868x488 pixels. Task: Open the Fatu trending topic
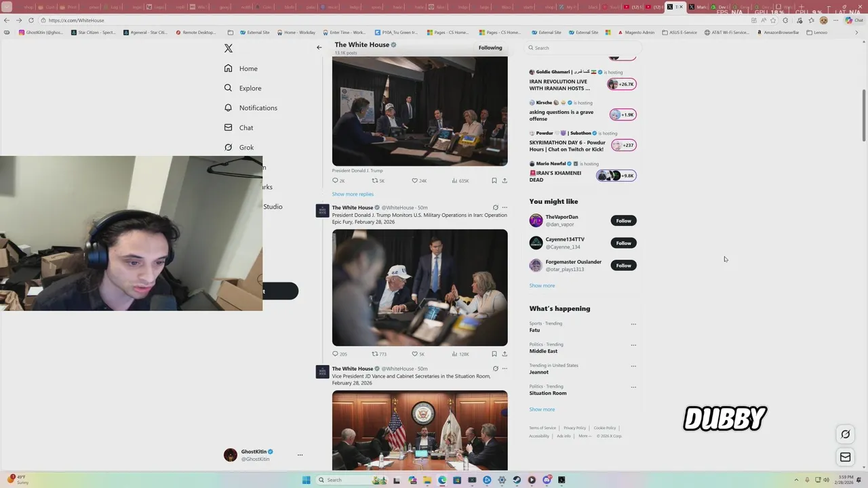[534, 330]
